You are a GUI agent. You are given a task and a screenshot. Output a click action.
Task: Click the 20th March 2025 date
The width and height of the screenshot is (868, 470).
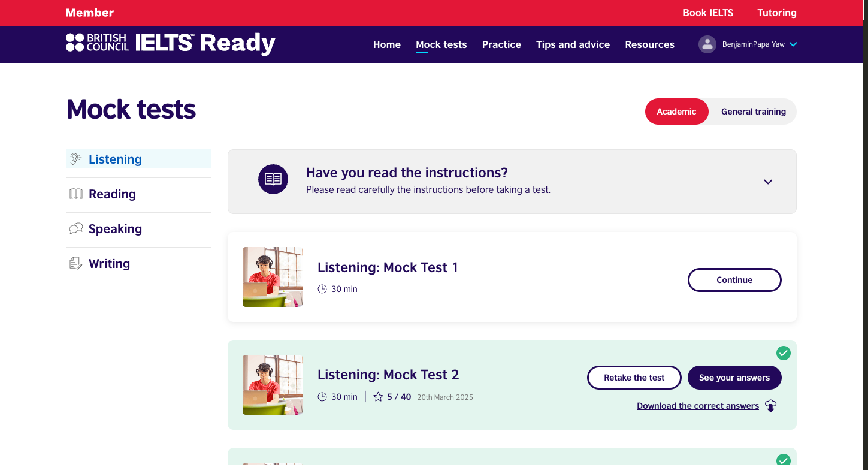[445, 397]
